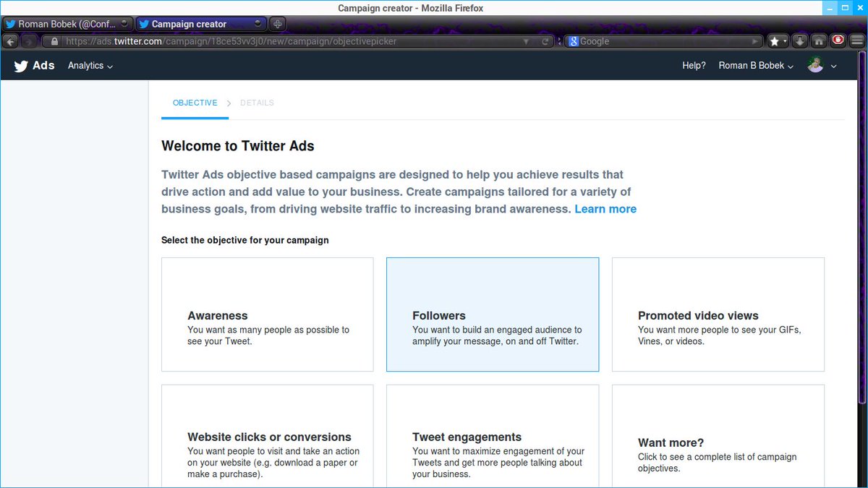The image size is (868, 488).
Task: Open the Firefox hamburger menu icon
Action: pyautogui.click(x=856, y=41)
